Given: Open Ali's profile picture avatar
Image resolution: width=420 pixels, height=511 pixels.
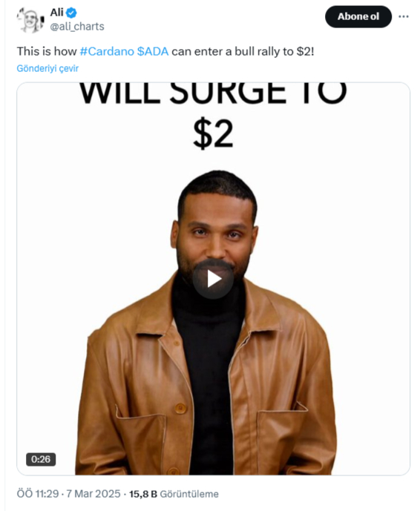Looking at the screenshot, I should click(x=30, y=20).
